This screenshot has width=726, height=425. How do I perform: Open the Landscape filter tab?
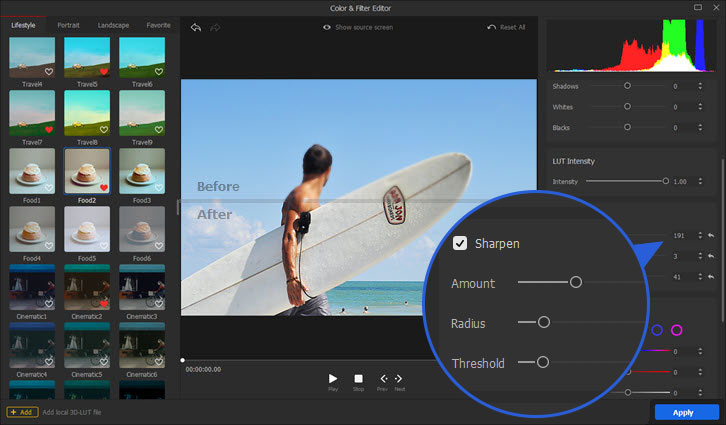coord(113,24)
